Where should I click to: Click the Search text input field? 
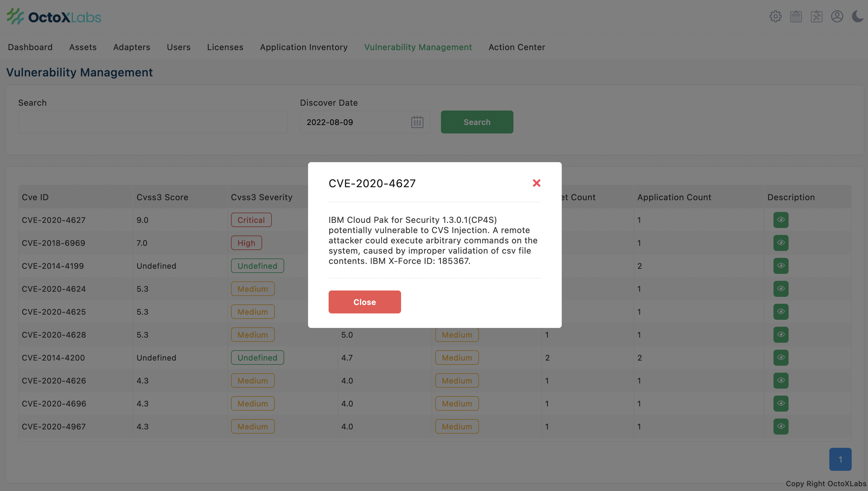click(x=153, y=122)
